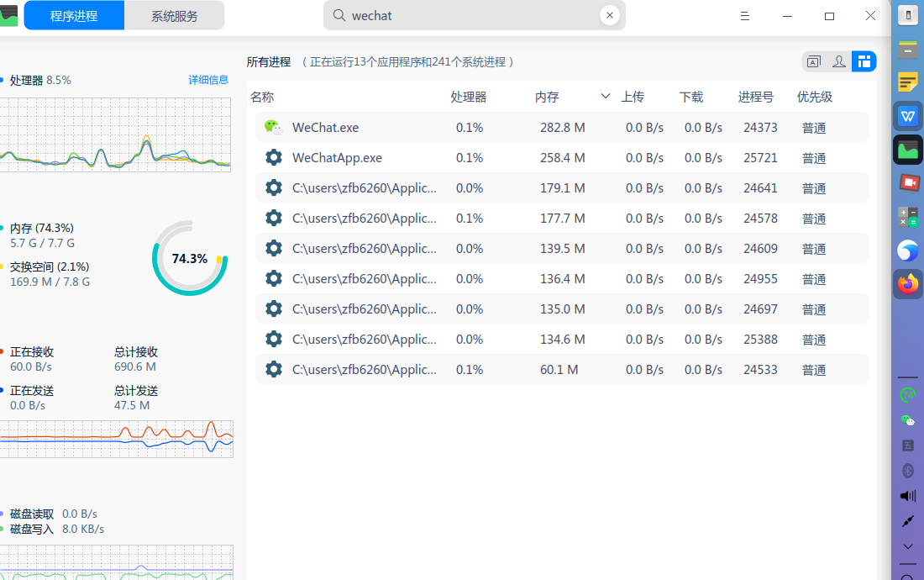Click the volume speaker tray icon

(x=907, y=496)
